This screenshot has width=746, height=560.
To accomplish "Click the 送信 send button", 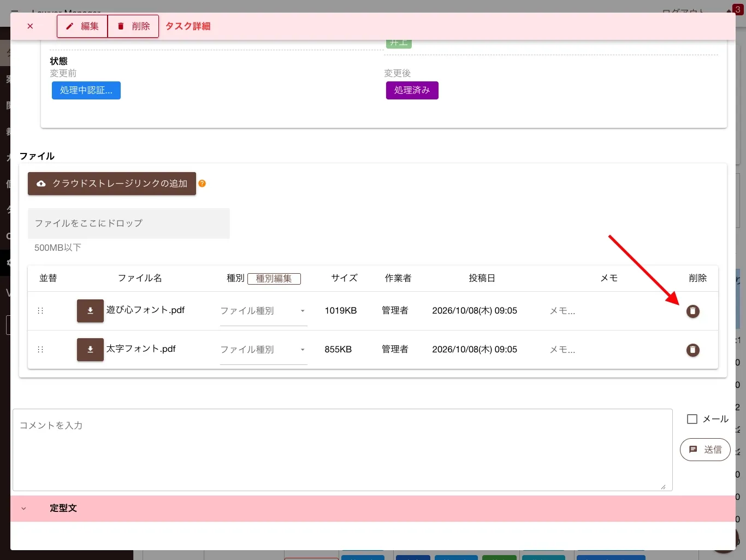I will (x=705, y=450).
